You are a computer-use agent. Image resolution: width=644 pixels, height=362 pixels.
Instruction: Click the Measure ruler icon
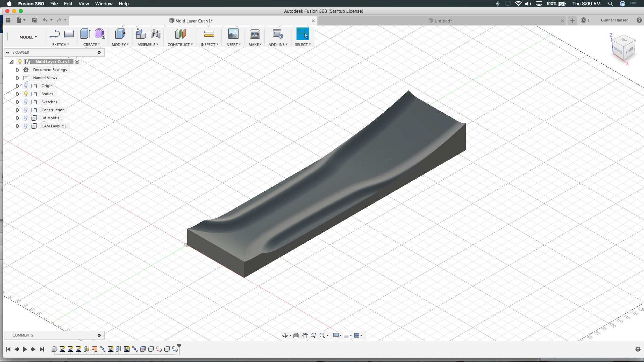tap(209, 34)
